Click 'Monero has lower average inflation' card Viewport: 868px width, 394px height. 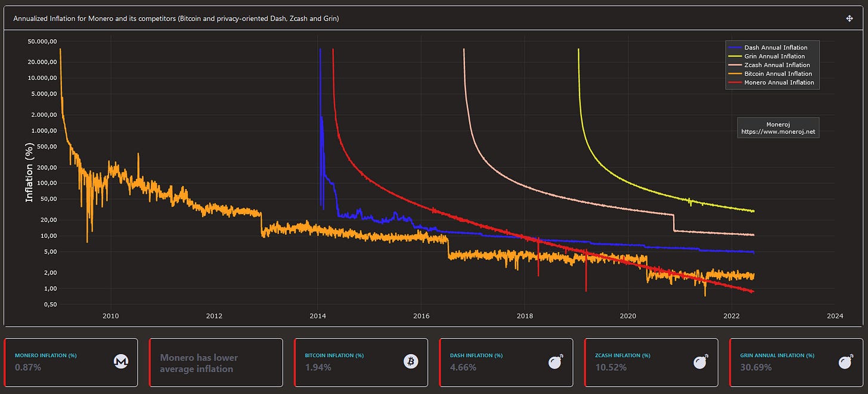(x=215, y=363)
